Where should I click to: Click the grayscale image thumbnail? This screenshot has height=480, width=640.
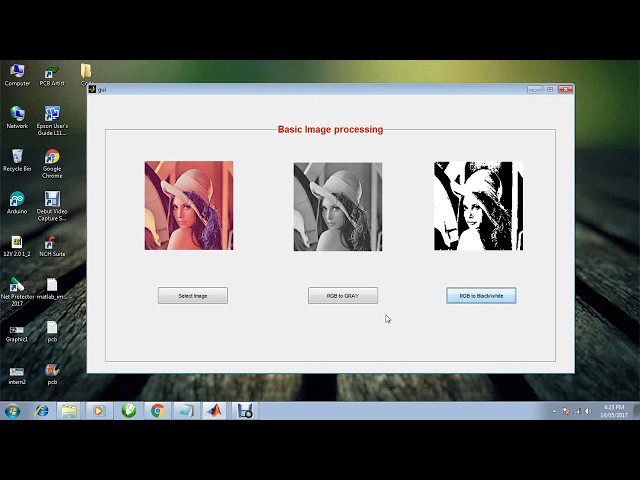click(338, 207)
